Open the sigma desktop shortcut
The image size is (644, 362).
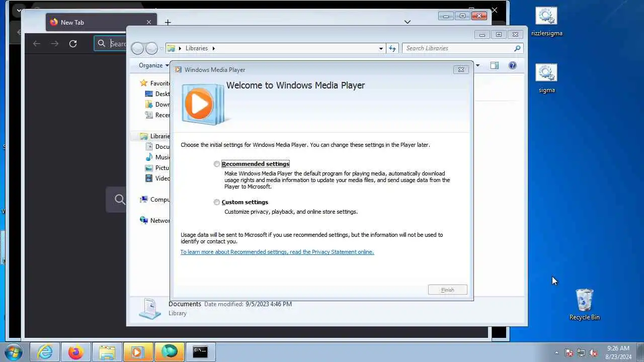[546, 79]
